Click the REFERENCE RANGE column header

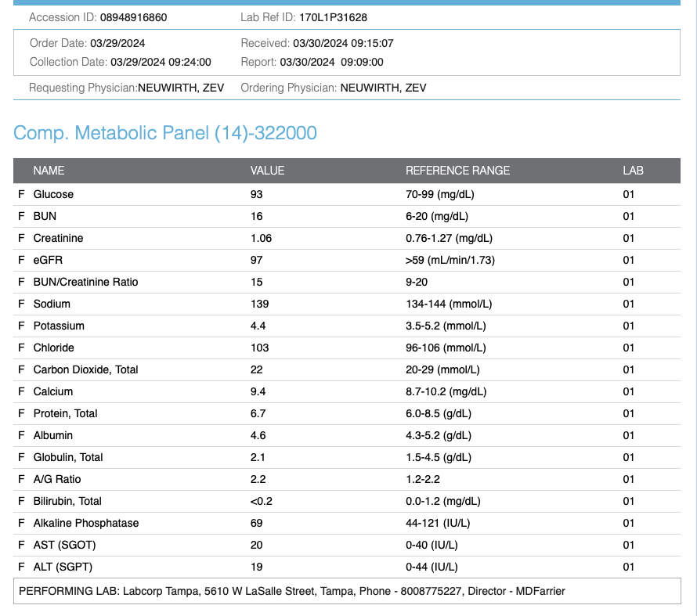click(x=457, y=171)
